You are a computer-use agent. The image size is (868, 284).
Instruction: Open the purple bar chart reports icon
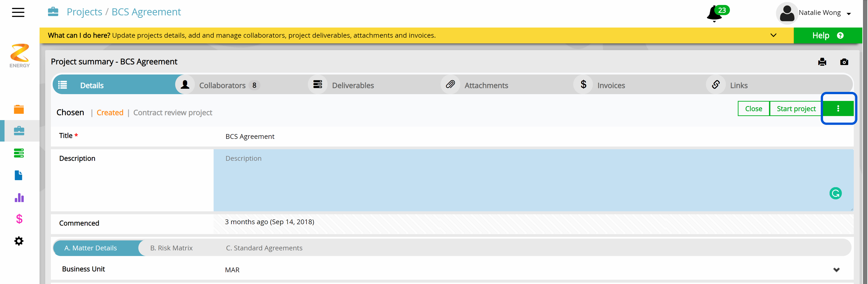[19, 198]
